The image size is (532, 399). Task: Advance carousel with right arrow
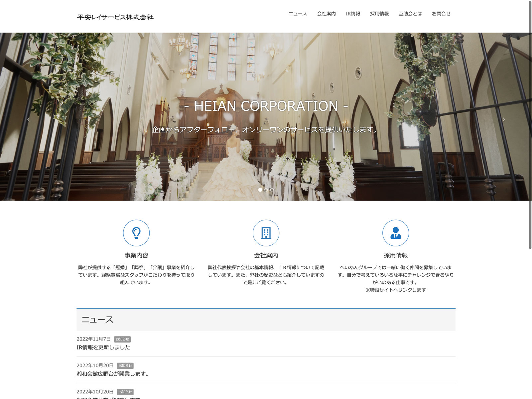pyautogui.click(x=503, y=119)
